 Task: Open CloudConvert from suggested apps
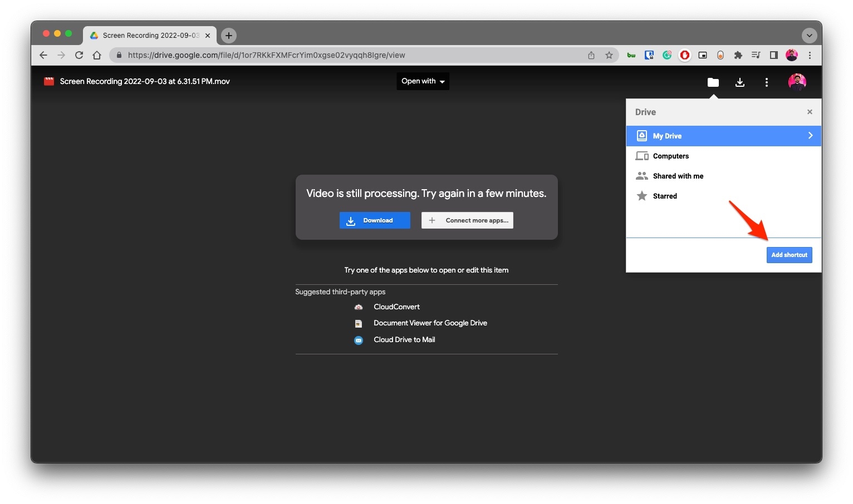point(396,307)
